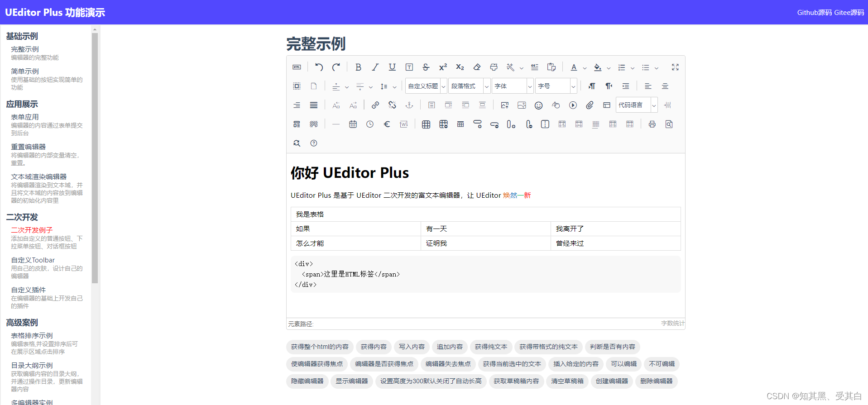Toggle fullscreen editor mode

[675, 67]
